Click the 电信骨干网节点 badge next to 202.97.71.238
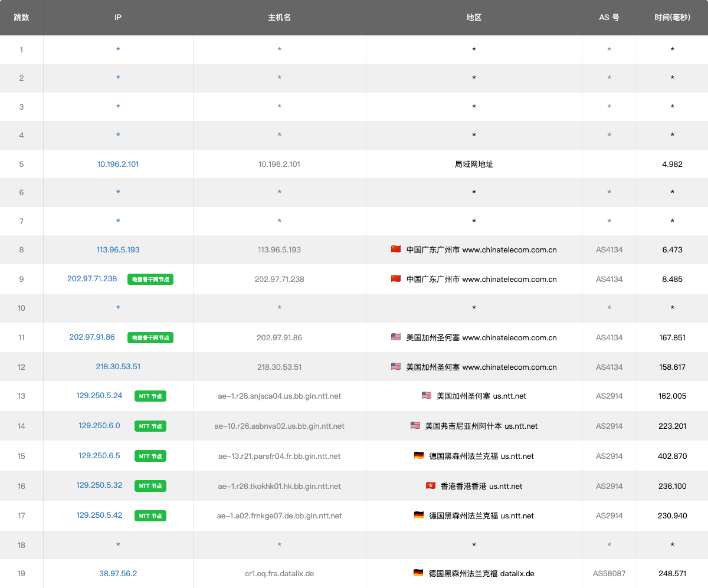 point(150,280)
